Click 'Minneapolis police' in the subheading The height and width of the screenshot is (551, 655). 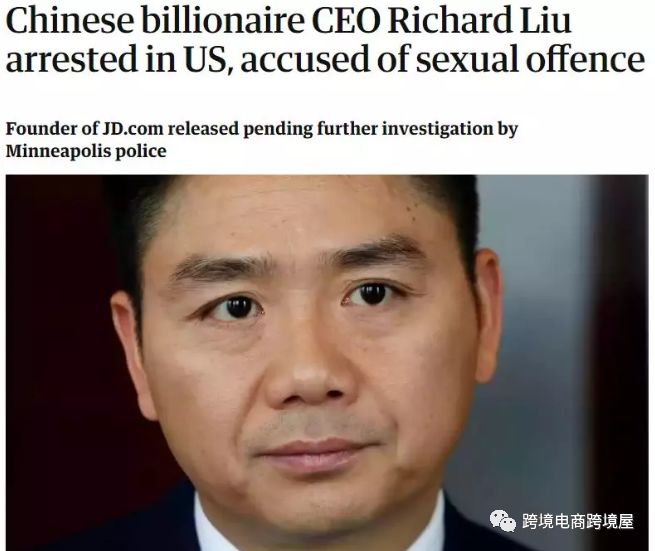(x=86, y=151)
